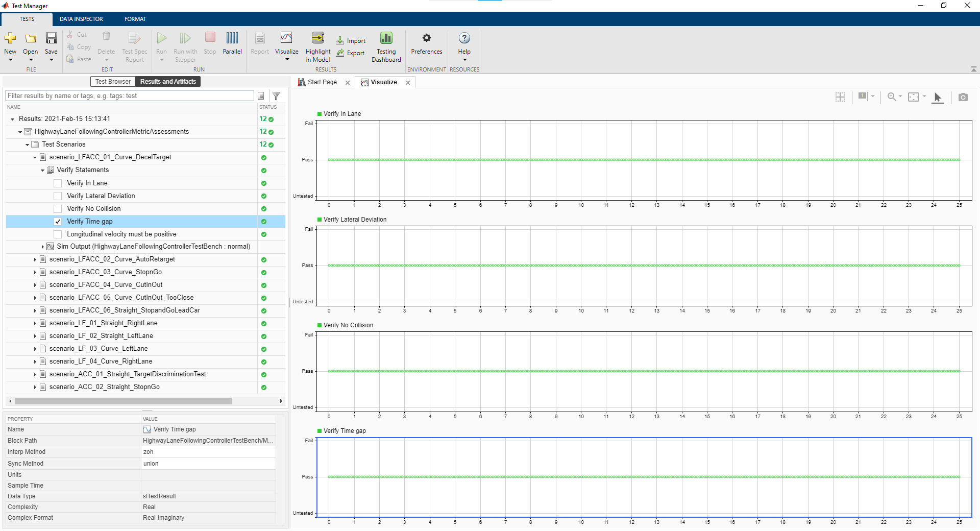The image size is (980, 531).
Task: Expand scenario_LFACC_02_Curve_AutoRetarget node
Action: pos(35,260)
